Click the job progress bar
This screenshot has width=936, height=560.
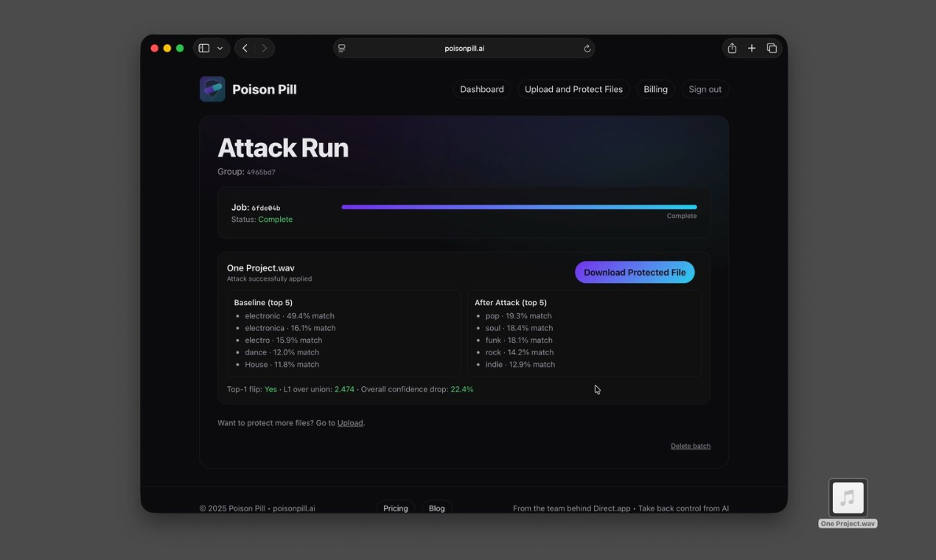coord(519,207)
